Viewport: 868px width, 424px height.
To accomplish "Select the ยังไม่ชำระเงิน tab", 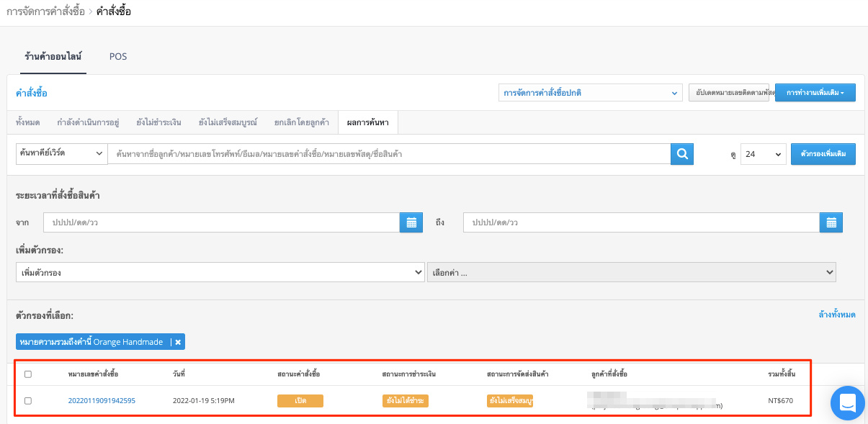I will pos(158,122).
